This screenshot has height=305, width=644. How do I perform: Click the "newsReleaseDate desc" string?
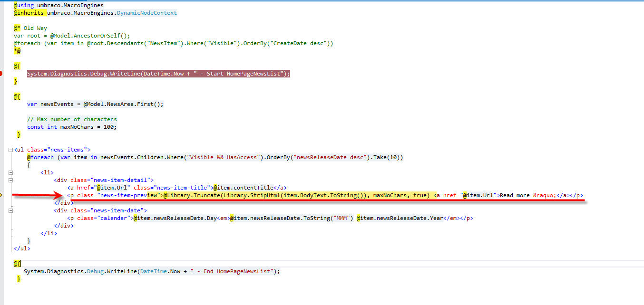[330, 157]
